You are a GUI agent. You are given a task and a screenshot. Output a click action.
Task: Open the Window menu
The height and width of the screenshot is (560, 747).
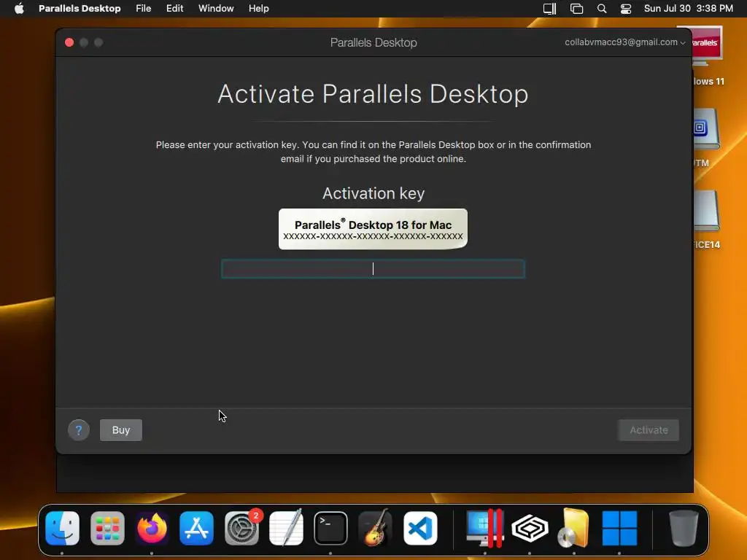[x=216, y=9]
